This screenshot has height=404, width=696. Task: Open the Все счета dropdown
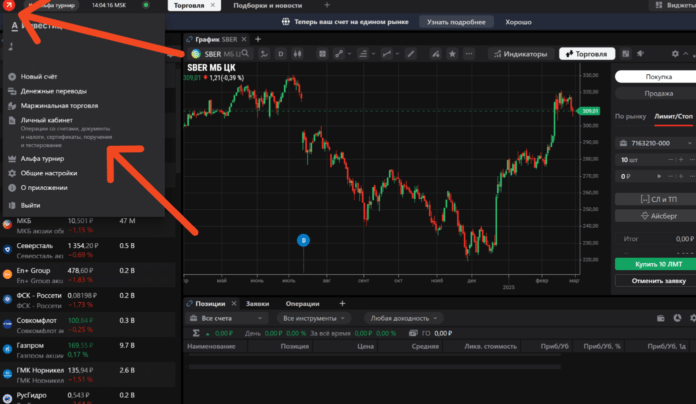tap(226, 318)
